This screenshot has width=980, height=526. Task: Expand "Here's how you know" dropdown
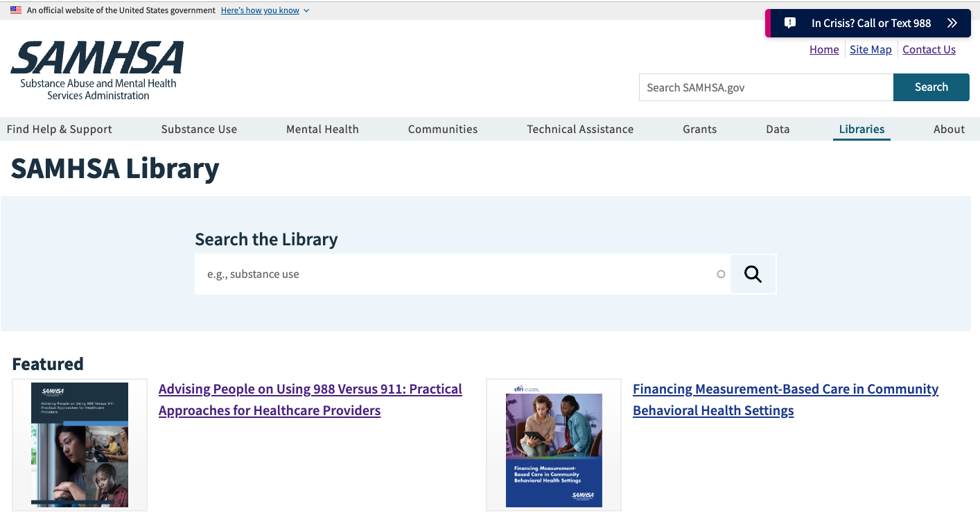[265, 10]
